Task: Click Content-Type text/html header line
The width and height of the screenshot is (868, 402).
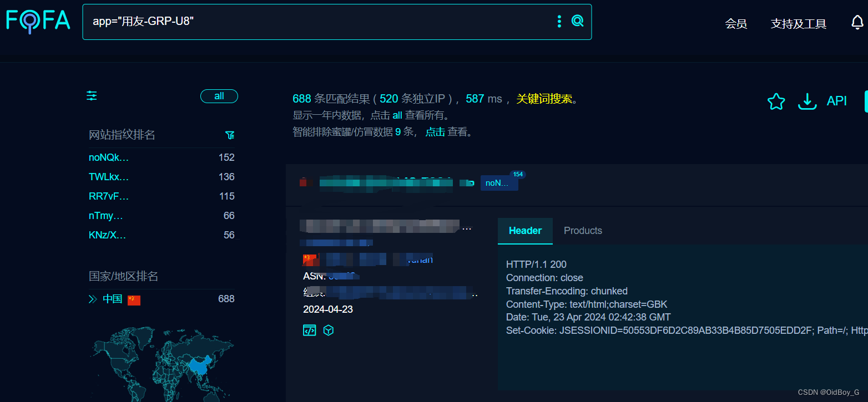Action: [x=587, y=304]
